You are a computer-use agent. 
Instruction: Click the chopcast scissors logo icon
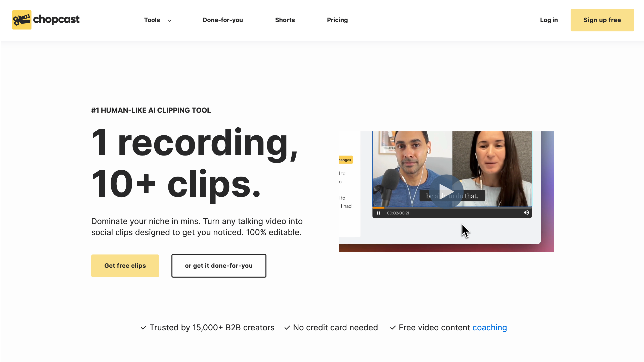coord(22,20)
